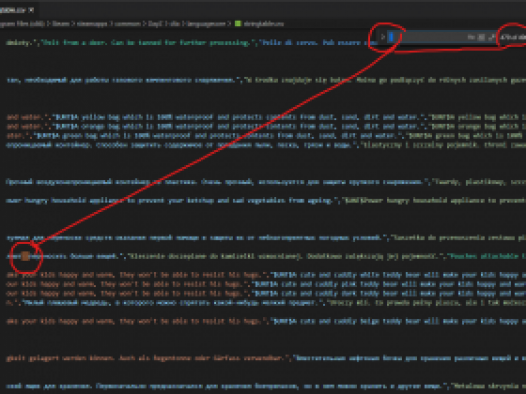Screen dimensions: 526x394
Task: Toggle Use Regular Expression in the find widget
Action: (491, 37)
